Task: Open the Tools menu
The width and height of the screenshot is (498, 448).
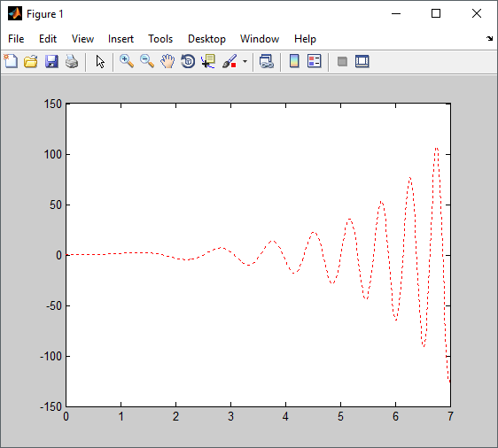Action: click(160, 39)
